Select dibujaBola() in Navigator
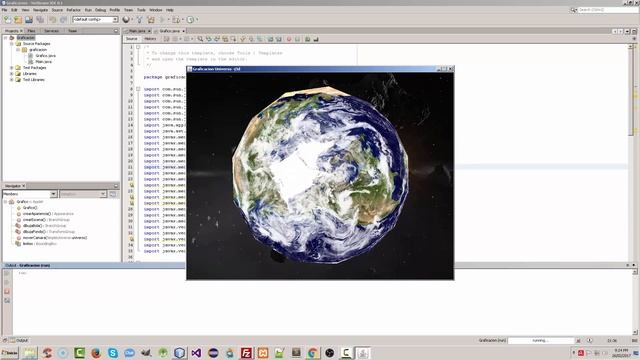640x360 pixels. pos(32,226)
